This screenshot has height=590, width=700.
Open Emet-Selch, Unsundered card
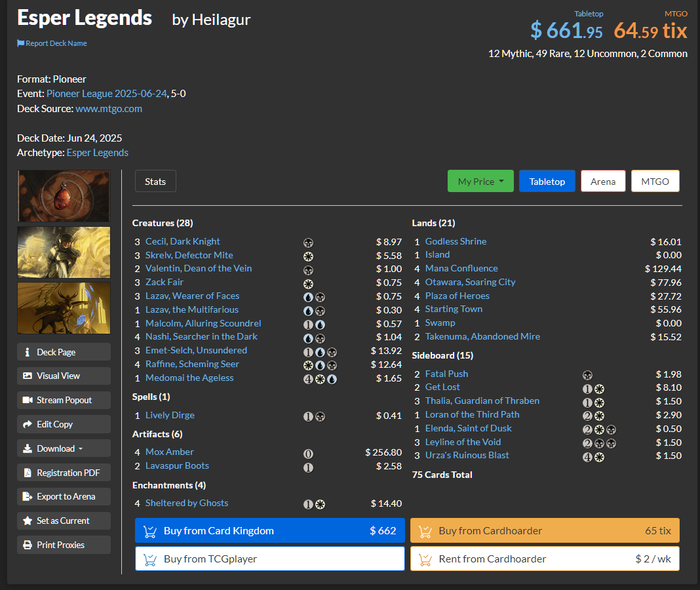coord(196,351)
